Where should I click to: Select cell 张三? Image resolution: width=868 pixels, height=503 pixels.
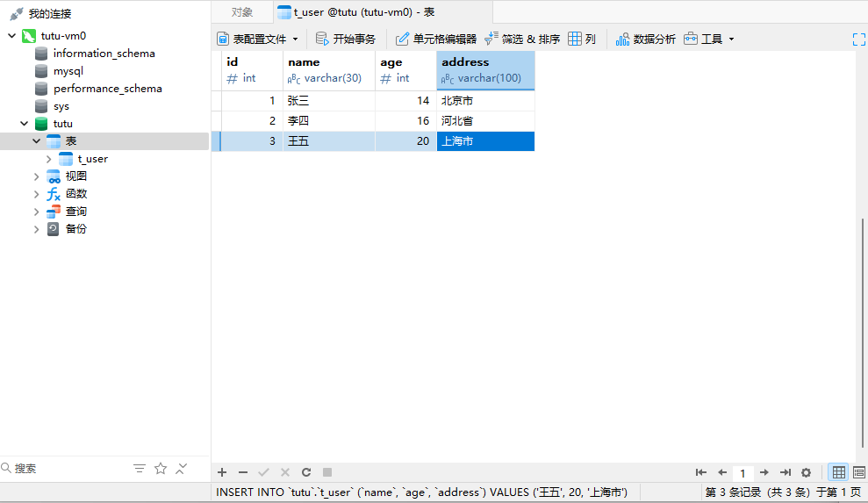(329, 101)
